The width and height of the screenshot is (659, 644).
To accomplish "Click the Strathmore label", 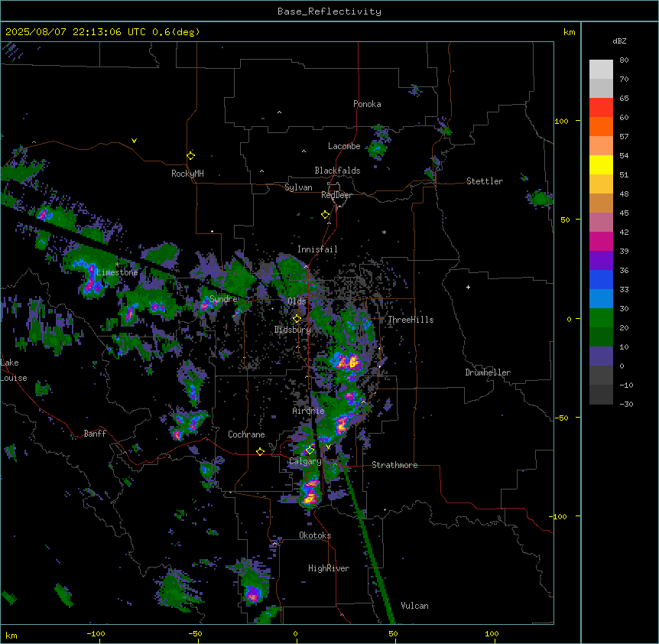I will 394,465.
